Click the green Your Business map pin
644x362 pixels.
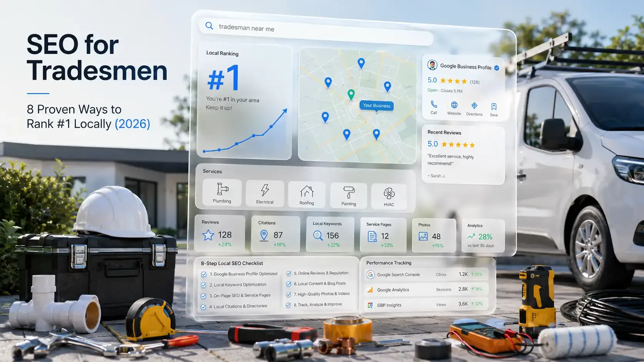[351, 94]
